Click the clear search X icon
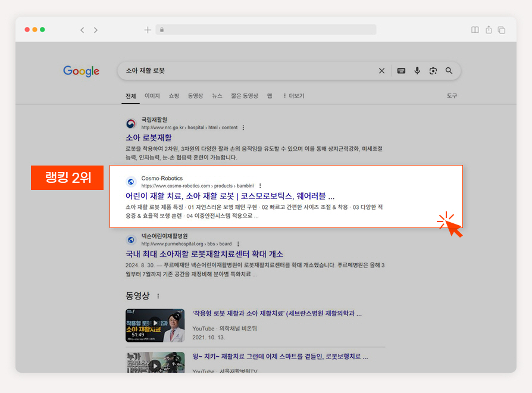 click(381, 71)
